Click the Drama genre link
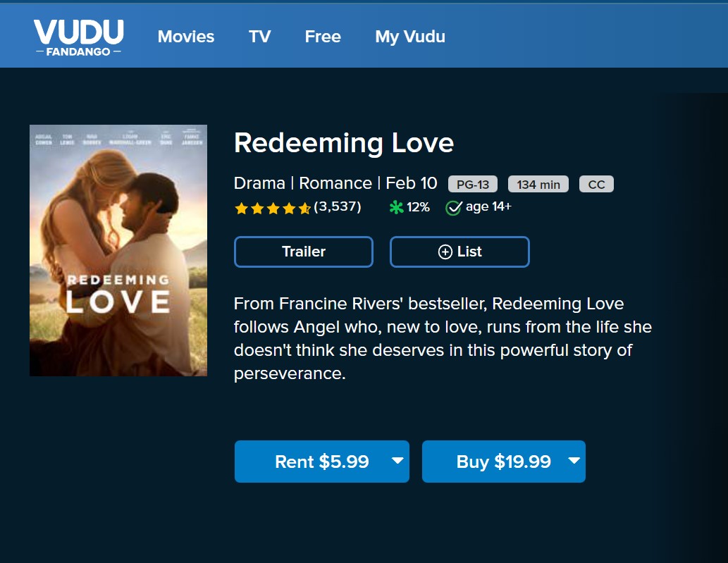The width and height of the screenshot is (728, 563). click(x=260, y=183)
